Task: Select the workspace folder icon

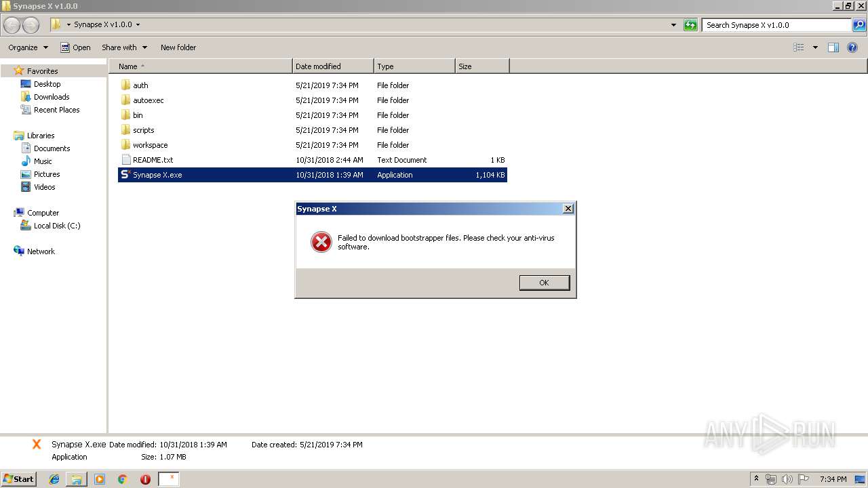Action: pyautogui.click(x=125, y=145)
